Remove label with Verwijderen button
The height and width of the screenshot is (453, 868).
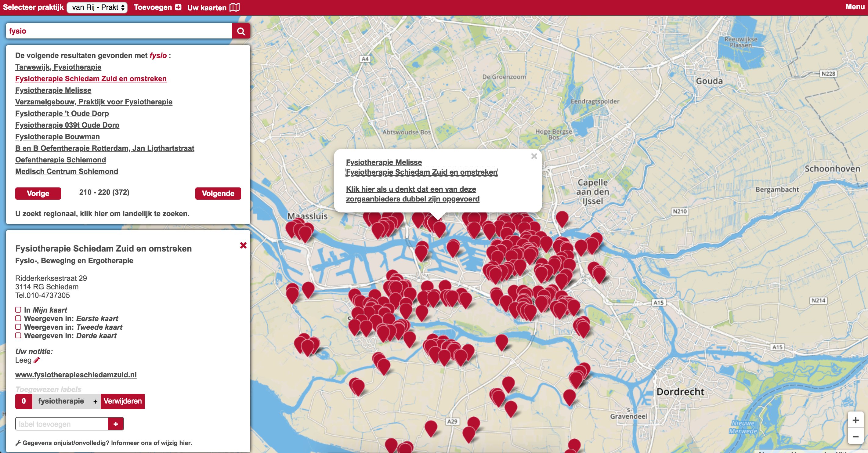point(122,401)
